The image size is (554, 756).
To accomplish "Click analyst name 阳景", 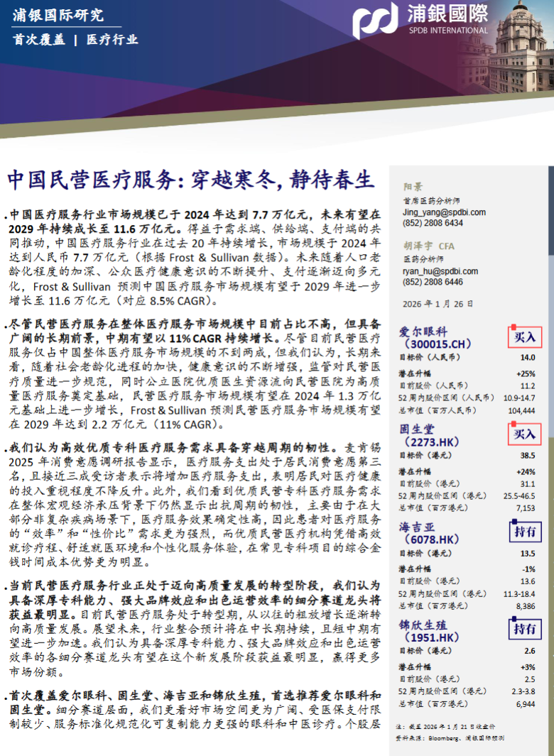I will coord(413,187).
